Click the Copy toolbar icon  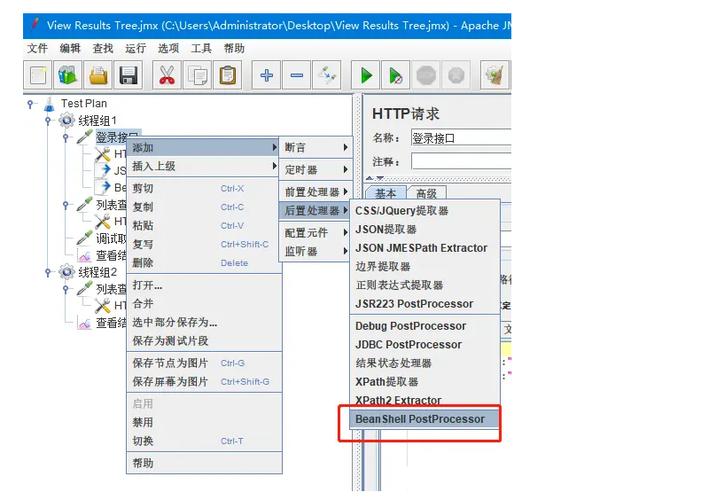pos(197,75)
